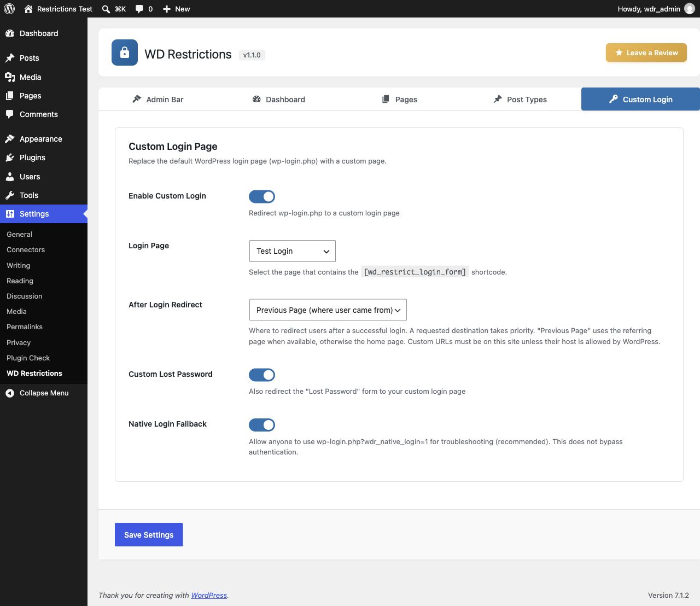Open the WordPress link in footer
Image resolution: width=700 pixels, height=606 pixels.
tap(209, 596)
